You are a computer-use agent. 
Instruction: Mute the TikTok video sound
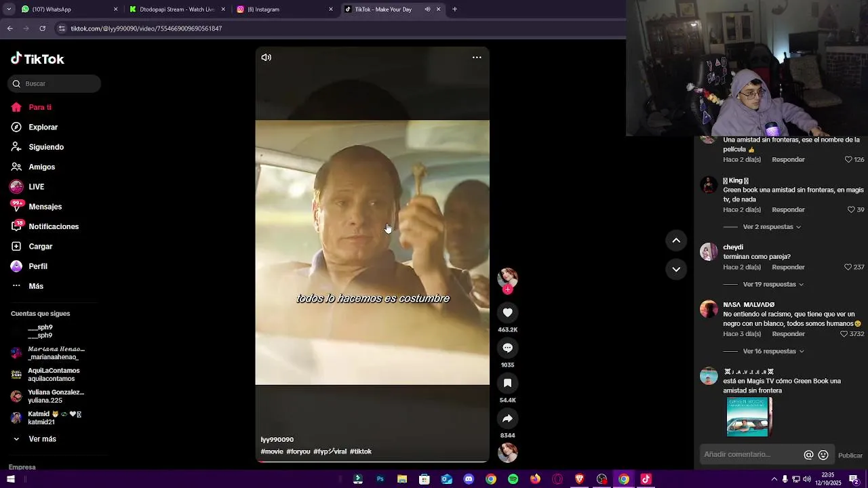click(267, 58)
